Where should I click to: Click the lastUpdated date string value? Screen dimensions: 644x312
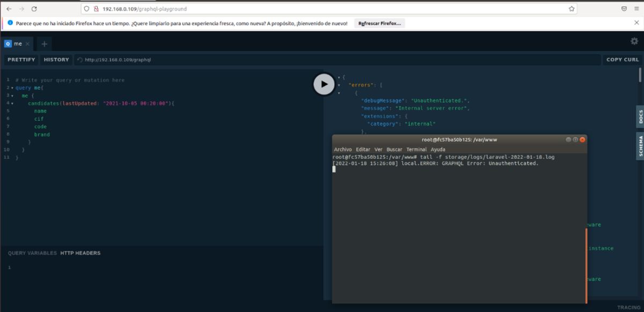[x=136, y=103]
